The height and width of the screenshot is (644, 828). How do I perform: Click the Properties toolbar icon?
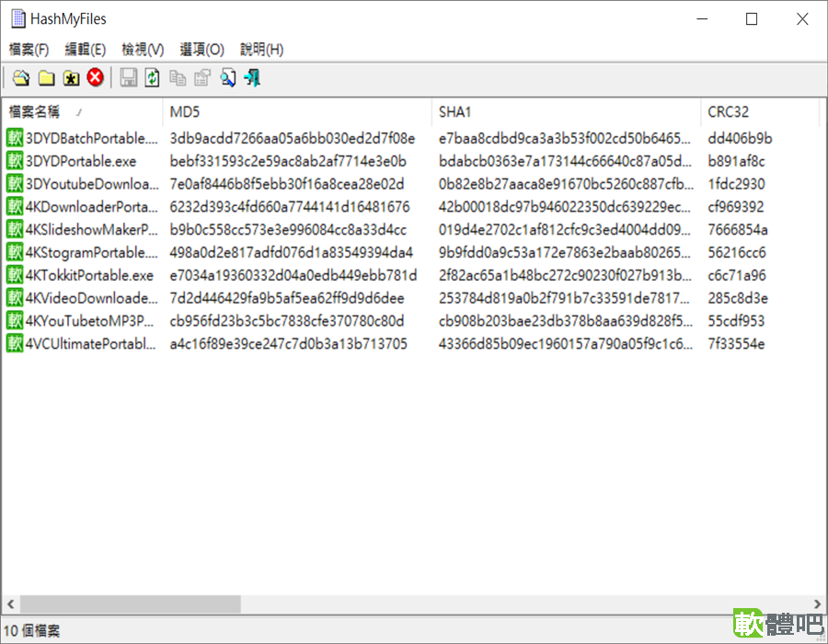click(x=202, y=78)
